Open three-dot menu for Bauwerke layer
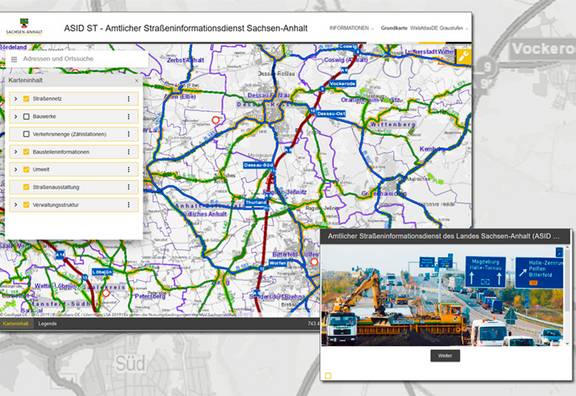Viewport: 576px width, 396px height. point(129,116)
